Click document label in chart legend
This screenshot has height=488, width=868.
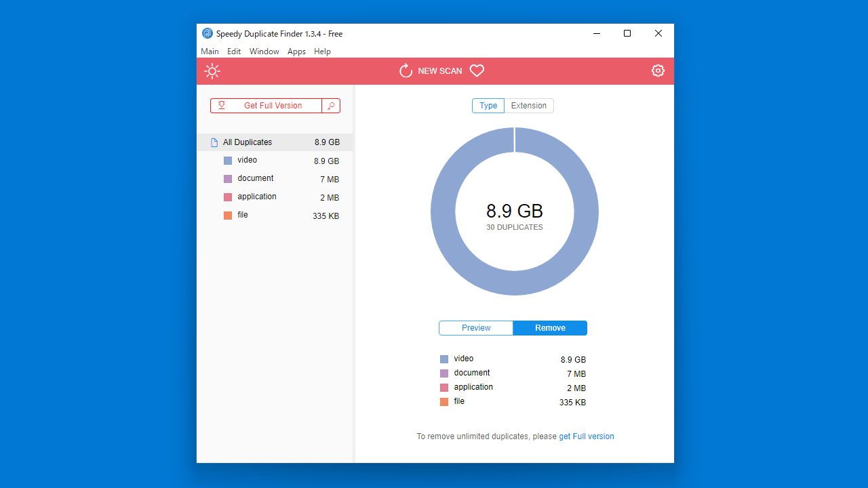(x=472, y=373)
